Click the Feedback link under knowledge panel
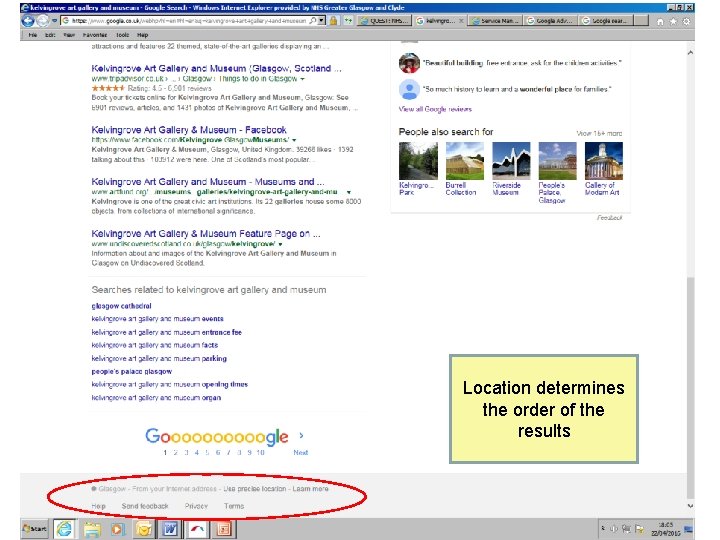Image resolution: width=720 pixels, height=540 pixels. 609,218
